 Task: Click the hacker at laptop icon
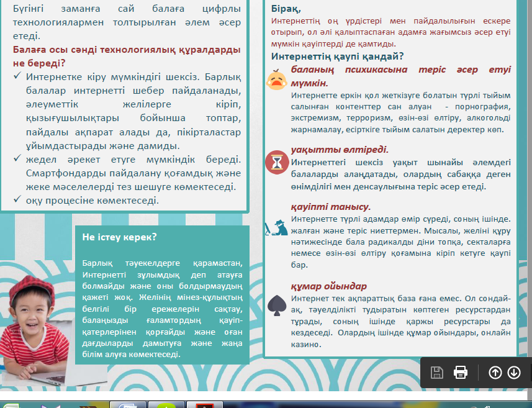point(276,227)
